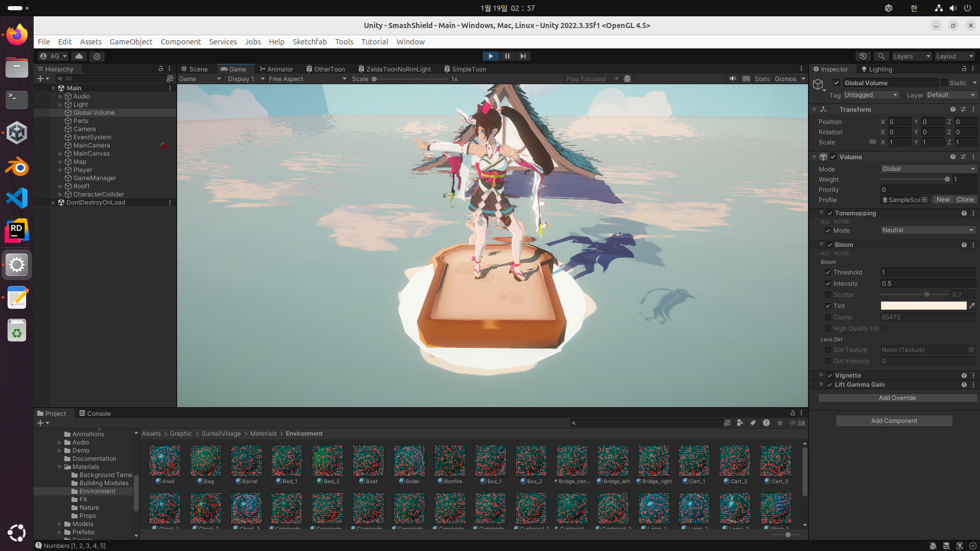This screenshot has height=551, width=980.
Task: Open the frame debugger bug icon
Action: [627, 79]
